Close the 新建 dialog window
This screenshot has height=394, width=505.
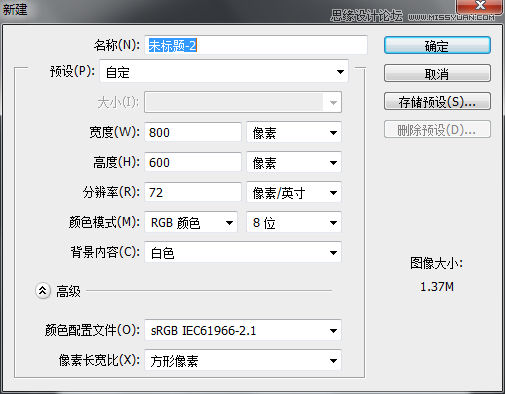point(480,6)
